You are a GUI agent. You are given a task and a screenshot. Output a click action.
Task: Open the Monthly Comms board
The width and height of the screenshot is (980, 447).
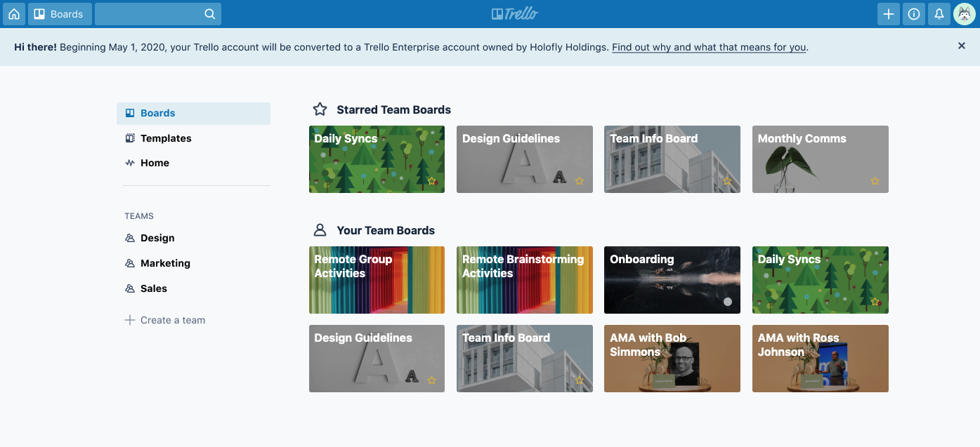(x=821, y=159)
